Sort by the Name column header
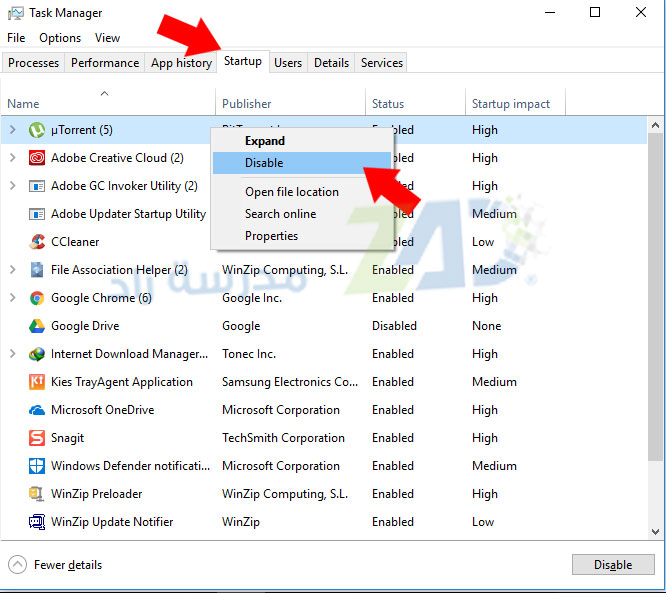The width and height of the screenshot is (666, 593). tap(108, 102)
